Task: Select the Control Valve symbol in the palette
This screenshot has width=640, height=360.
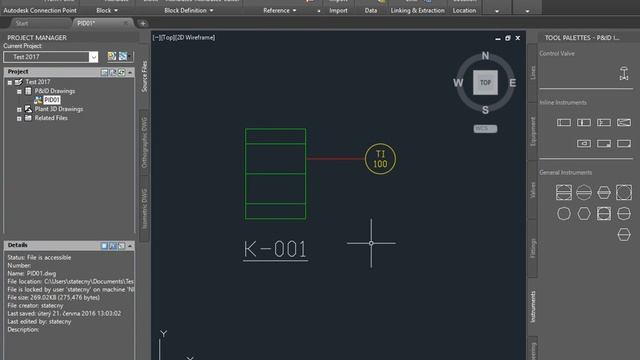Action: click(x=624, y=73)
